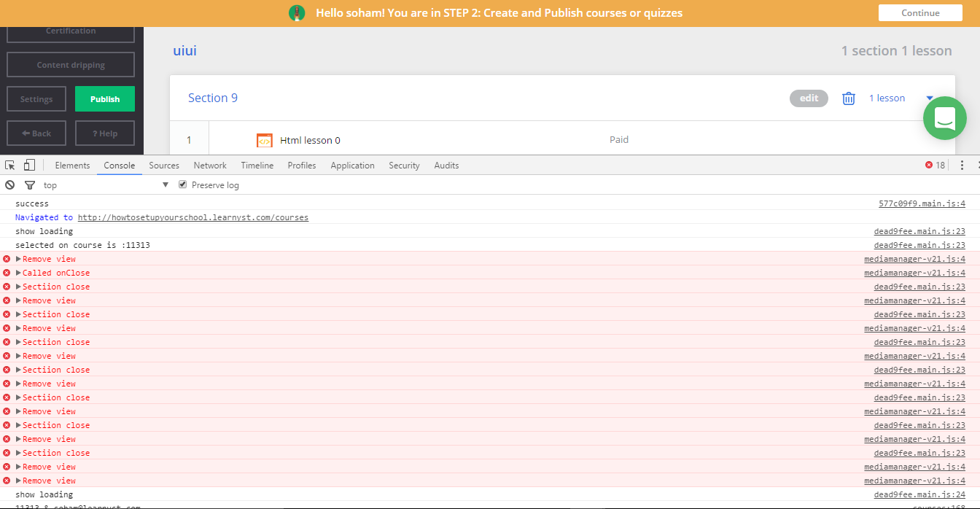
Task: Expand Section 9 using the blue arrow
Action: 930,98
